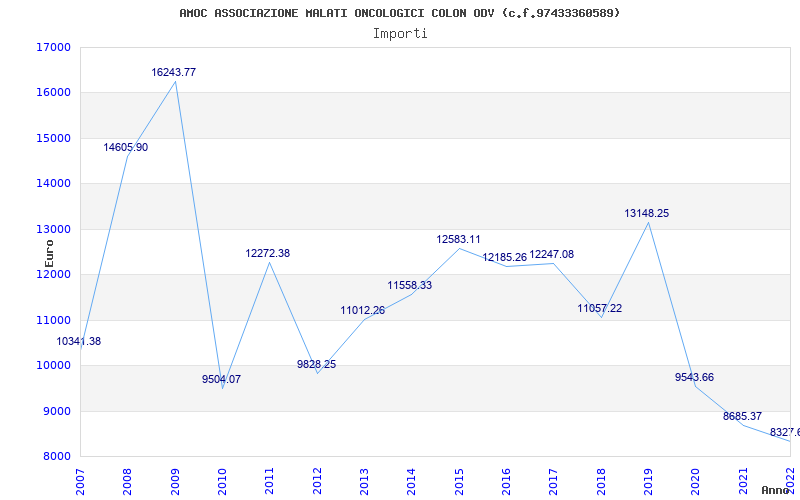Click the x-axis year 2011

pos(269,481)
